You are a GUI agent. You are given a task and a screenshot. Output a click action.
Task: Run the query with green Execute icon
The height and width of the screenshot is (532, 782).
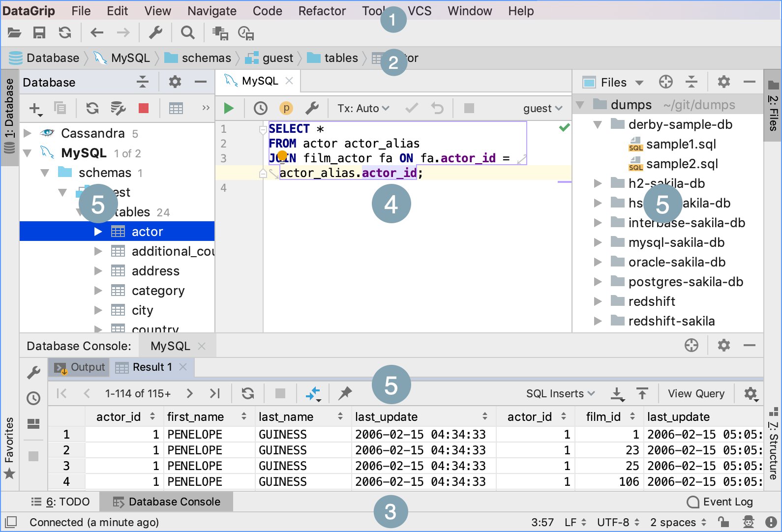pos(229,108)
